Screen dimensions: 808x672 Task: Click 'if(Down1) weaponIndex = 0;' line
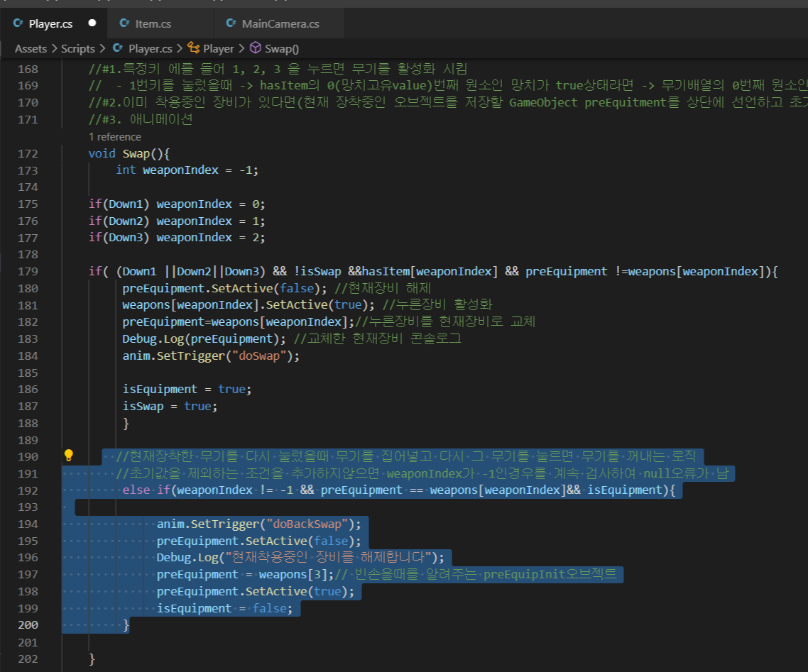pyautogui.click(x=177, y=204)
